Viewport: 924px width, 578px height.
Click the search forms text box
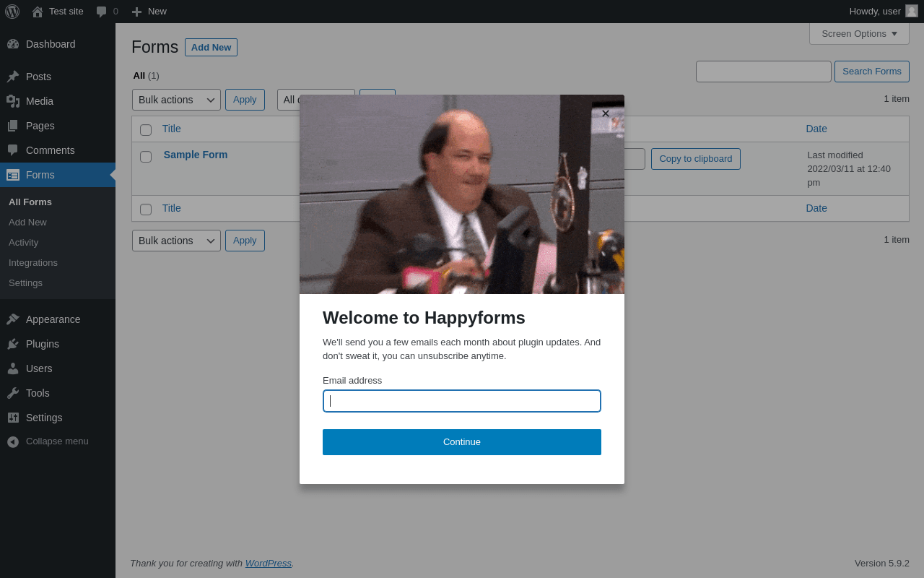click(764, 72)
